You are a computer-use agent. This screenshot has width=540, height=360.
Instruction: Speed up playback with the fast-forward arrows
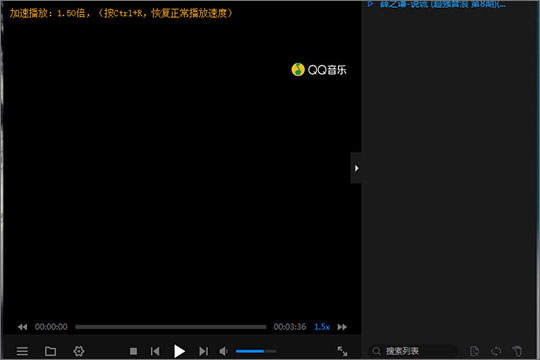[342, 327]
